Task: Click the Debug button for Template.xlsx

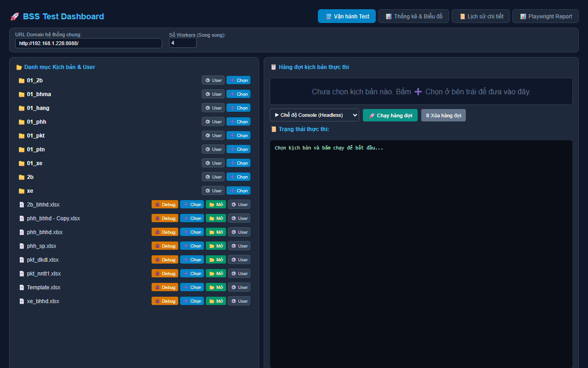Action: pos(165,287)
